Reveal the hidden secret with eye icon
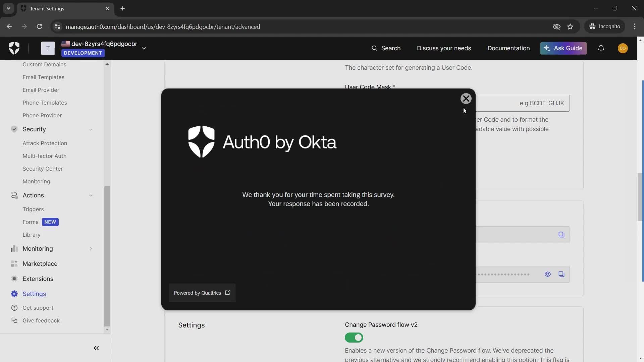This screenshot has width=644, height=362. point(547,274)
